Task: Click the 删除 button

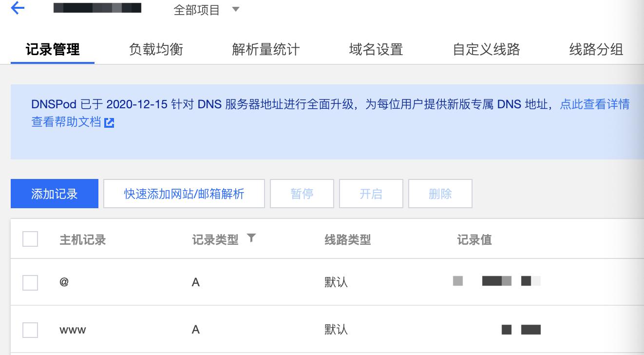Action: 440,194
